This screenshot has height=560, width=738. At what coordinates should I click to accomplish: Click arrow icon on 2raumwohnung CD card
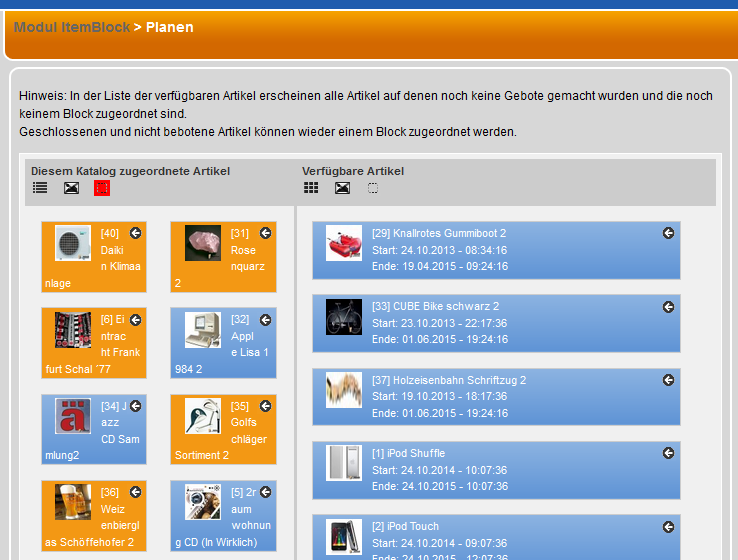[265, 492]
